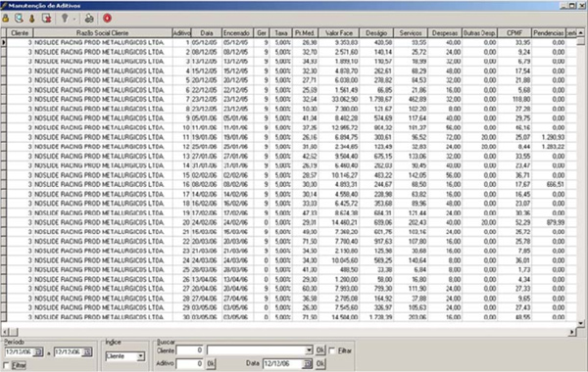
Task: Select Data cell 24/02/06
Action: tap(207, 222)
